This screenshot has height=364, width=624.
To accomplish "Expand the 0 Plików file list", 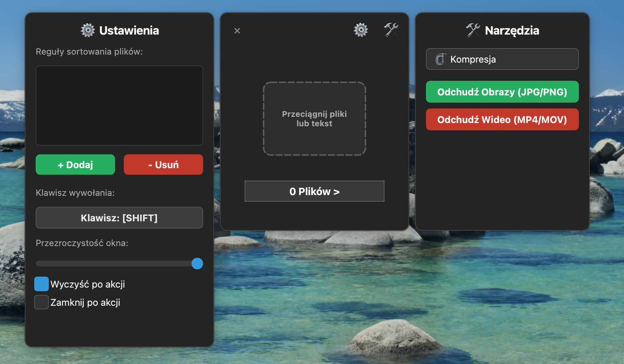I will click(314, 191).
